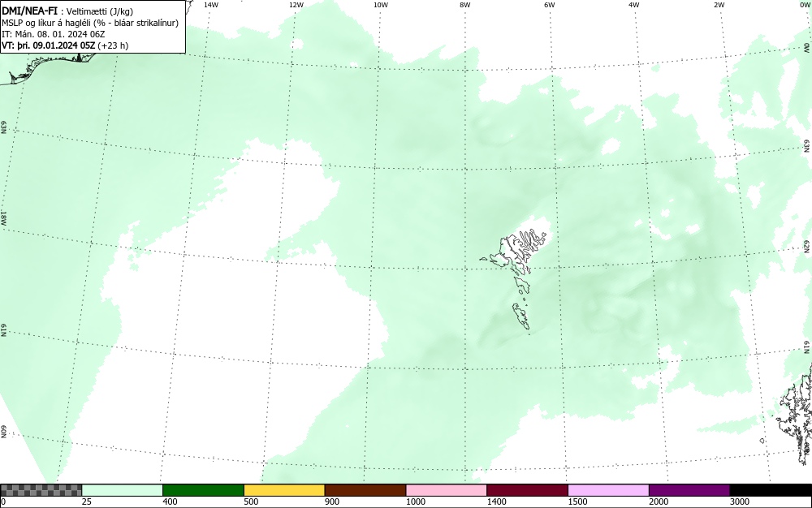This screenshot has width=812, height=508.
Task: Click the '18W' label on the left edge
Action: point(3,217)
